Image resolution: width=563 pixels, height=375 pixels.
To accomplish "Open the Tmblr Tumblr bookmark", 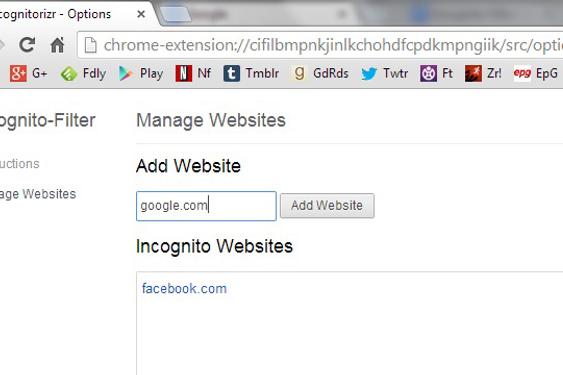I will coord(251,74).
